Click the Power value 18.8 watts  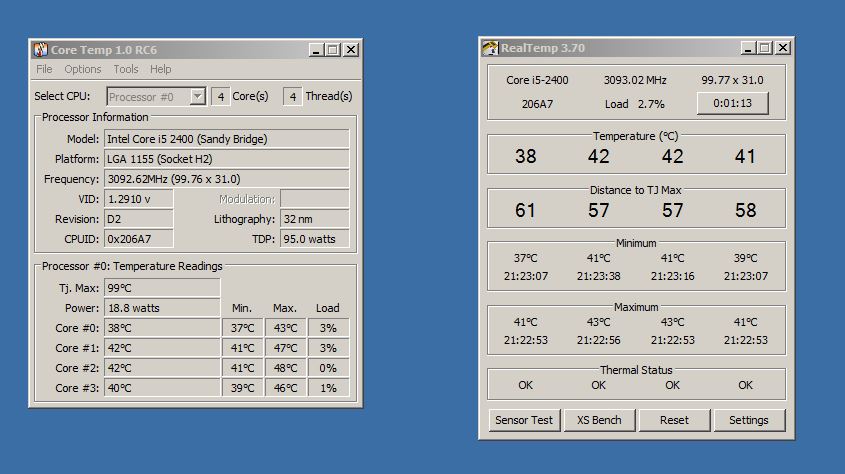162,308
